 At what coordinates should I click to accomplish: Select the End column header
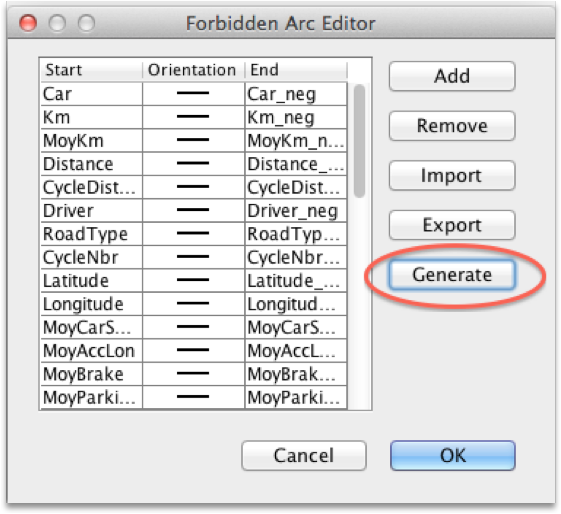click(x=296, y=70)
